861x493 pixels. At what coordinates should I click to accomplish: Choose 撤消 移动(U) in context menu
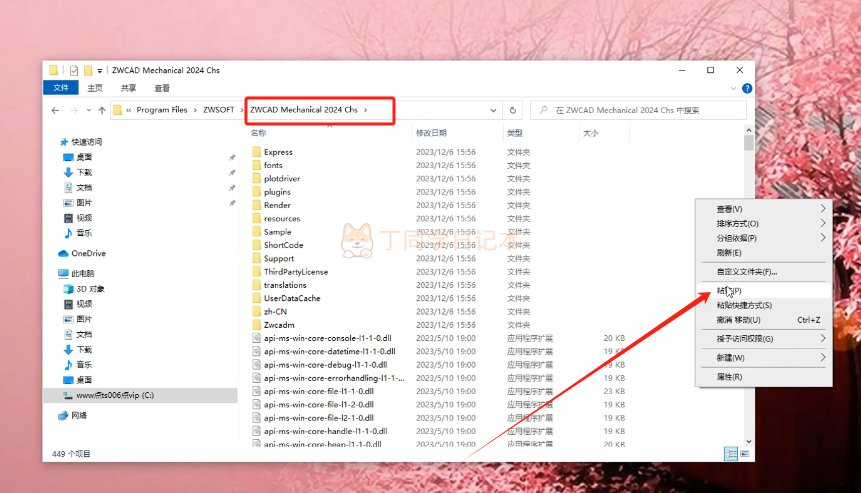764,320
